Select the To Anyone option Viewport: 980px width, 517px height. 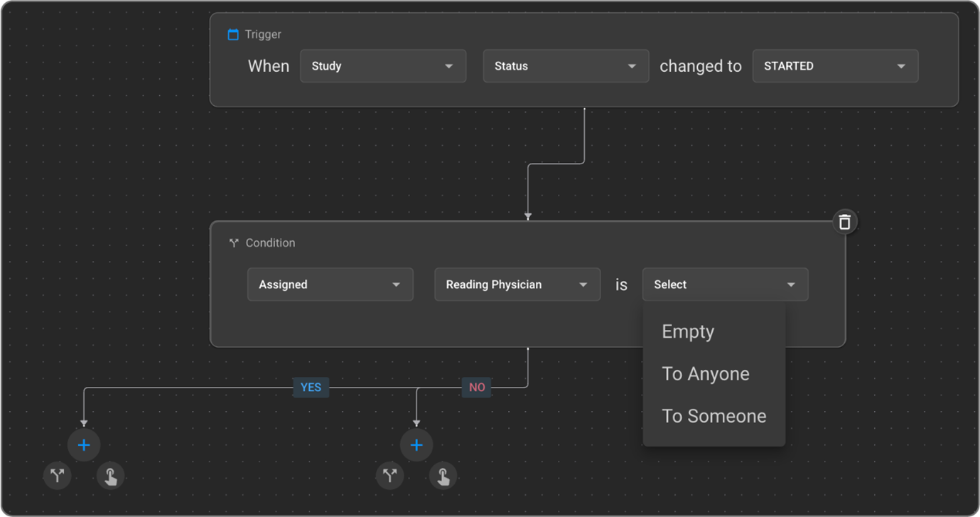[706, 374]
